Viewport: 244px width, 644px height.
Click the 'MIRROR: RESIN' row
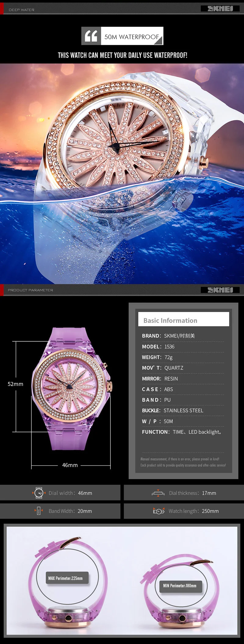click(x=160, y=379)
